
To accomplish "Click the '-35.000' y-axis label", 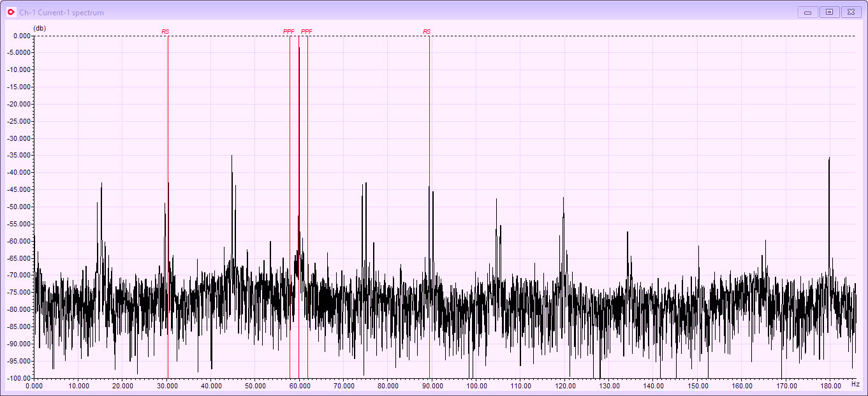I will (20, 156).
